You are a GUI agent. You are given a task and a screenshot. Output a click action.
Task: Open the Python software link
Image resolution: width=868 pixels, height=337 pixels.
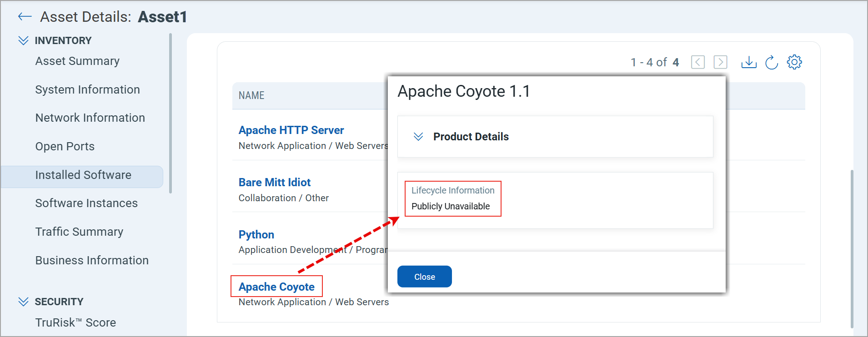[x=256, y=235]
